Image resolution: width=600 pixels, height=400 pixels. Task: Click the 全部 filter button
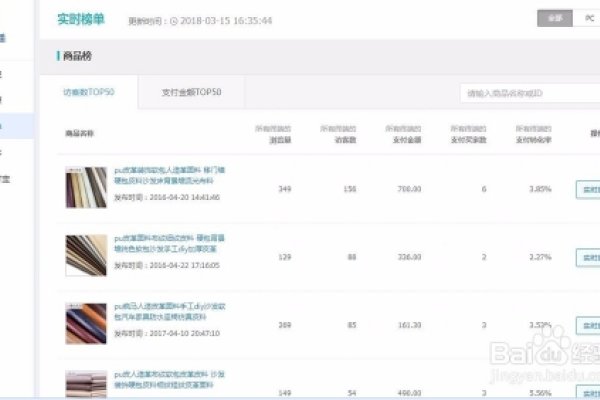(x=555, y=18)
